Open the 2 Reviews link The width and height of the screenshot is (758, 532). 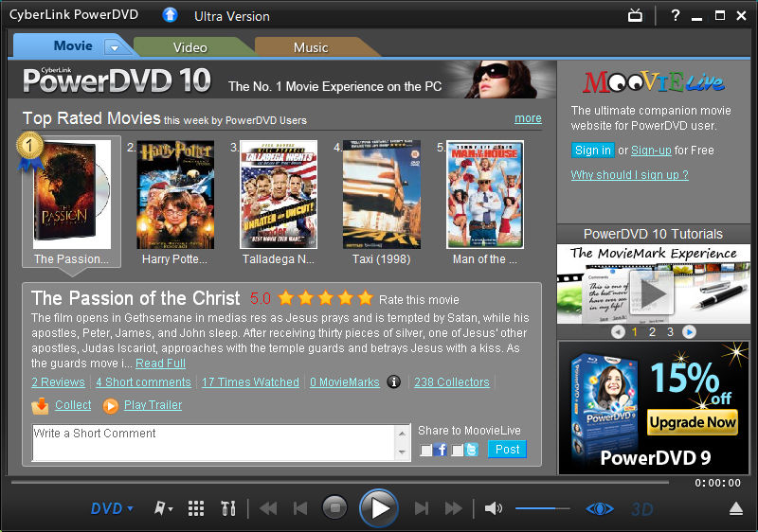pyautogui.click(x=58, y=381)
